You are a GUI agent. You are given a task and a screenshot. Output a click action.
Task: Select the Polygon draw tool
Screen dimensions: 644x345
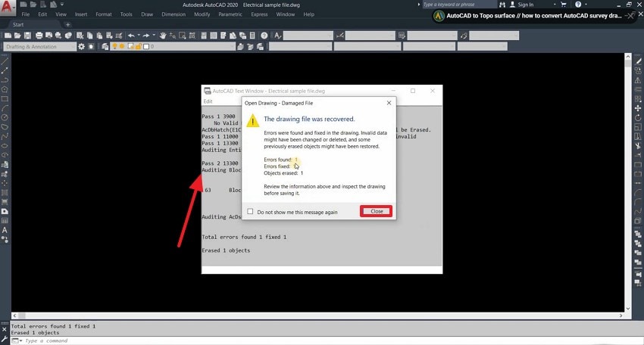click(x=5, y=89)
